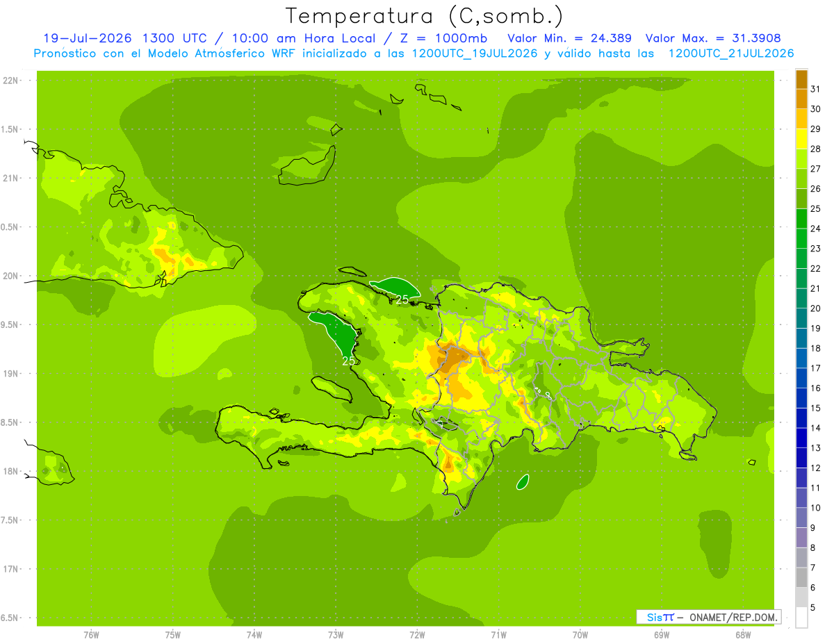Click the color bar label "18"

[x=817, y=348]
